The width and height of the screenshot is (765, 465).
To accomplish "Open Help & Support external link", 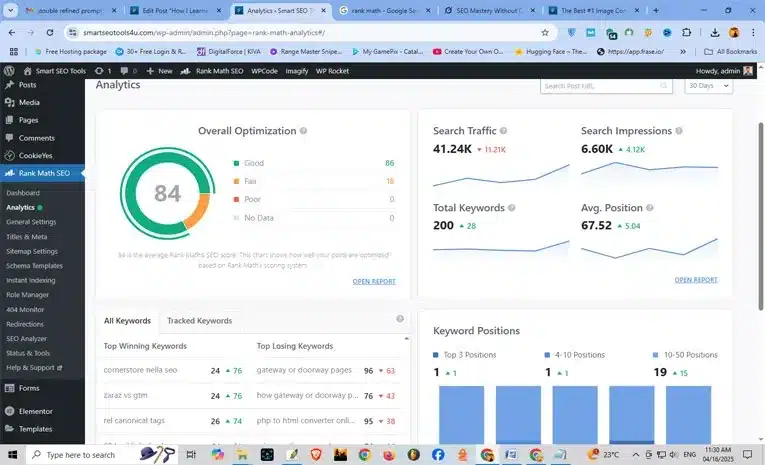I will [x=34, y=368].
